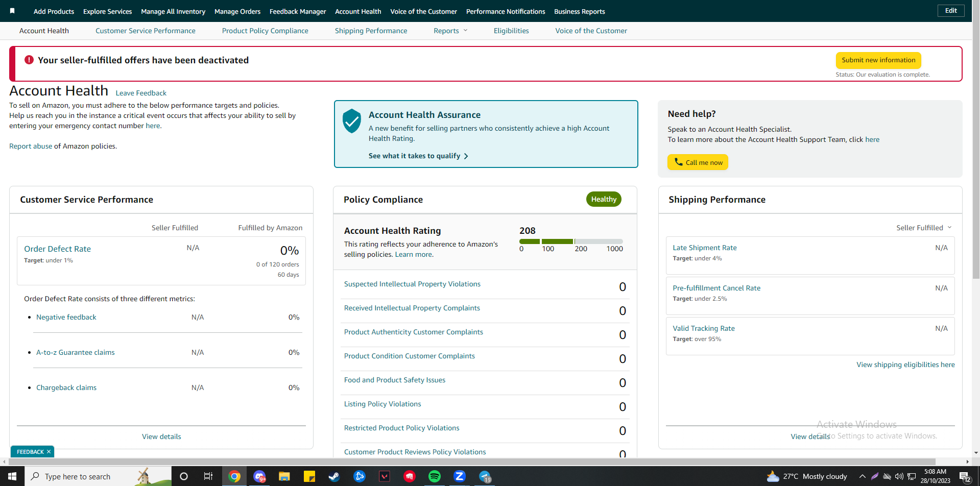Open Late Shipment Rate details
This screenshot has height=486, width=980.
point(705,248)
